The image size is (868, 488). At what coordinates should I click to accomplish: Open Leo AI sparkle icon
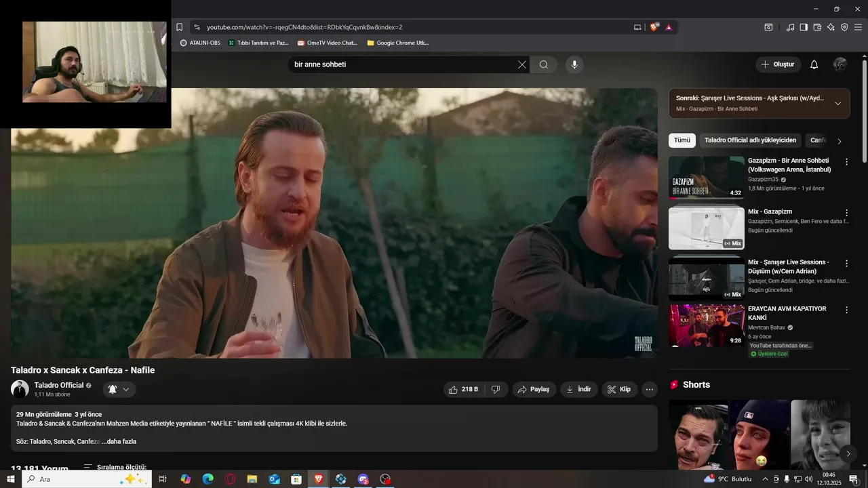tap(831, 27)
